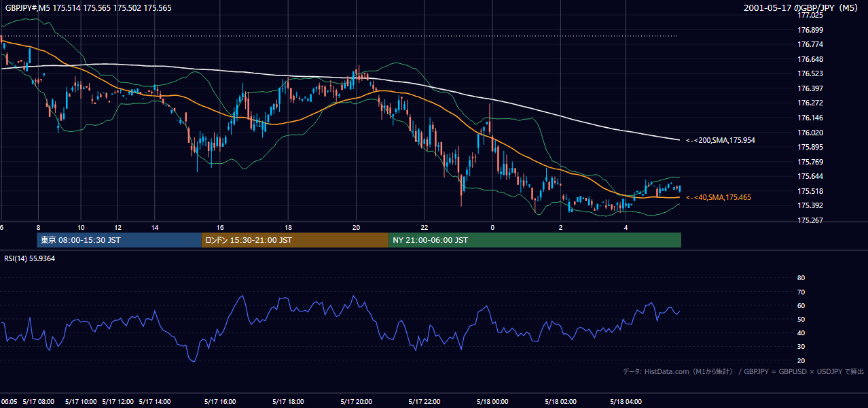The image size is (868, 408).
Task: Click the 5/17 20:00 bottom time label
Action: point(357,402)
